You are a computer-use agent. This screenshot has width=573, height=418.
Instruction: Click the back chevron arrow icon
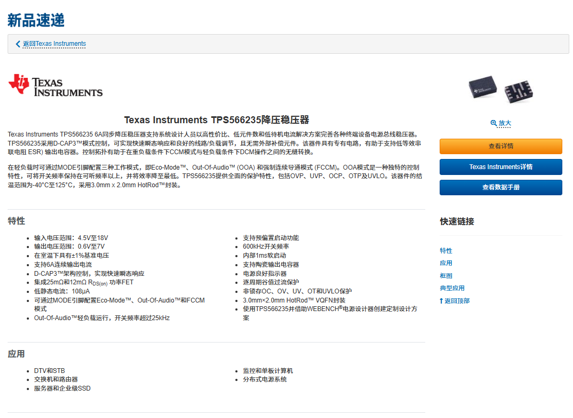pyautogui.click(x=18, y=44)
